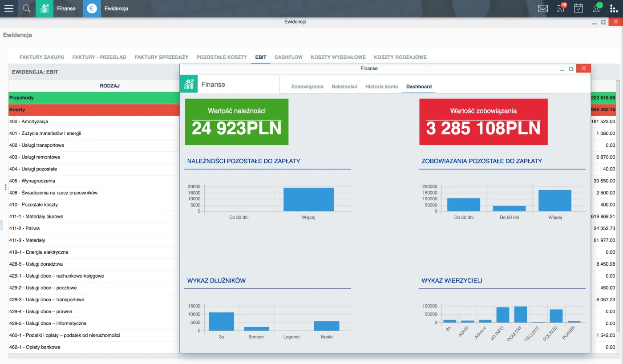Open the mail envelope icon

click(542, 8)
